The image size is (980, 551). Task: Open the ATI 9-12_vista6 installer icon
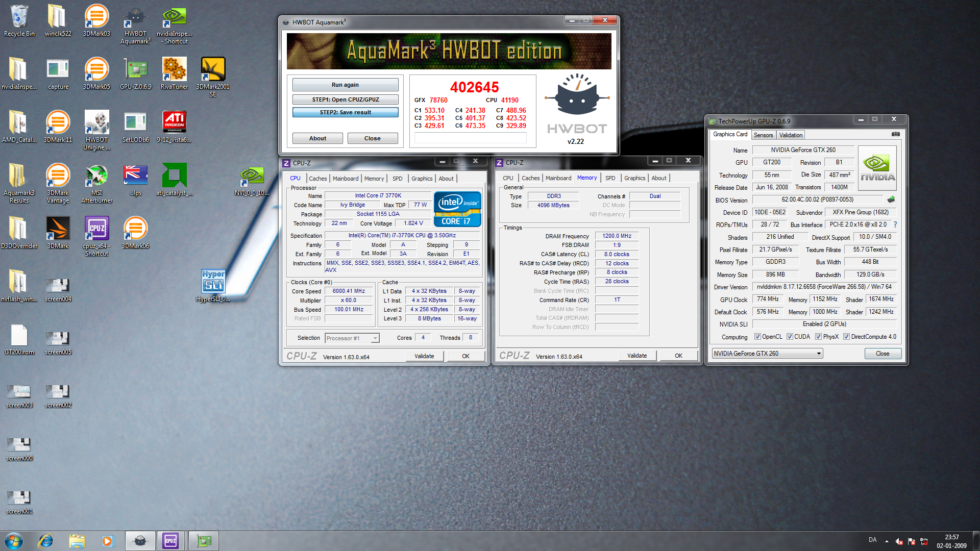(x=174, y=127)
